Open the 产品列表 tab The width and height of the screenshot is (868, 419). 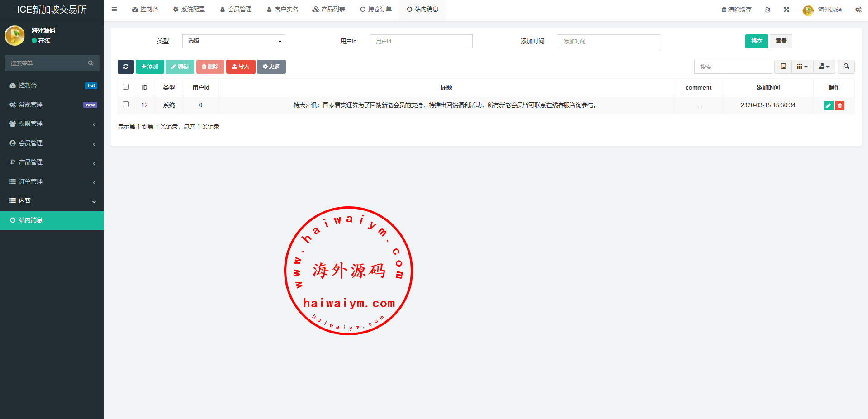329,10
